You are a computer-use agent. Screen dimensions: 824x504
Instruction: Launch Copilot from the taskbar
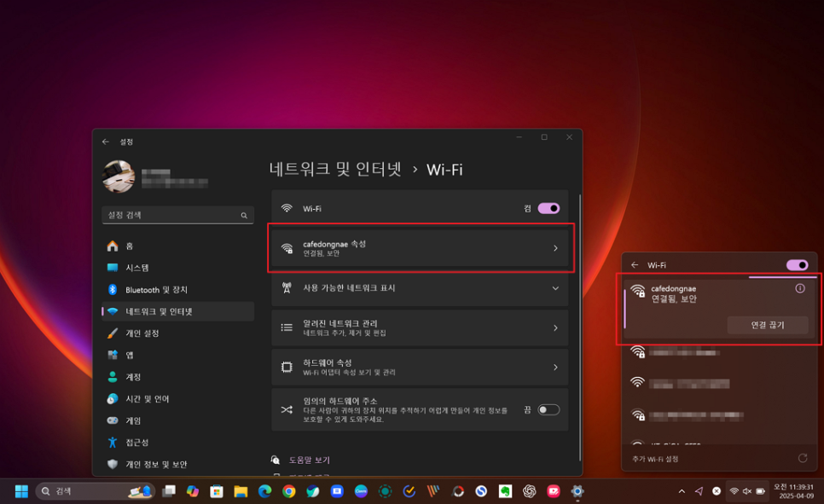click(x=192, y=491)
